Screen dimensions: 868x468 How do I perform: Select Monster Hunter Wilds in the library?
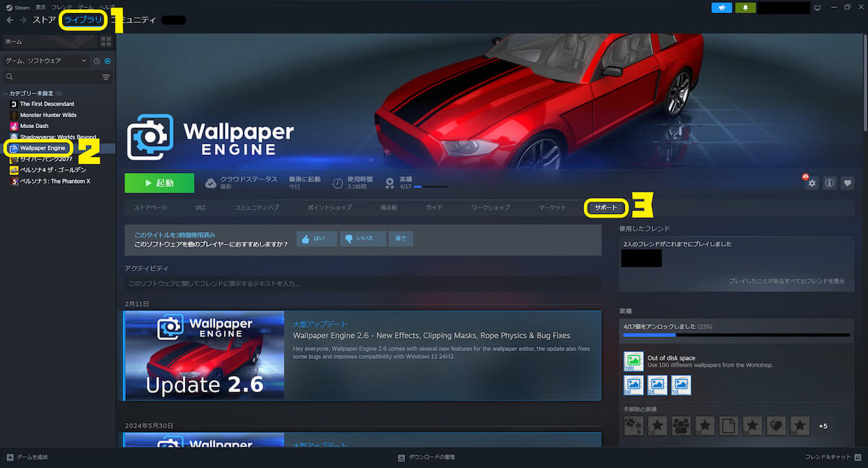tap(48, 115)
